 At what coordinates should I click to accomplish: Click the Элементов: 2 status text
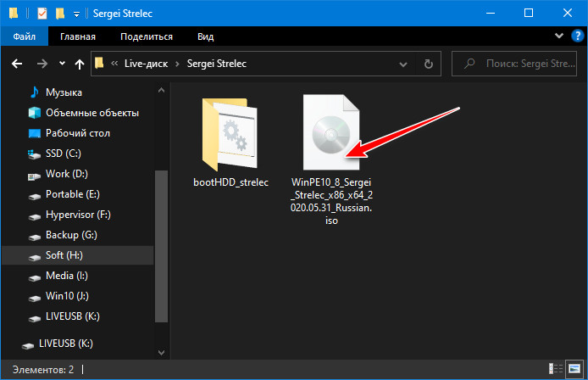(43, 370)
